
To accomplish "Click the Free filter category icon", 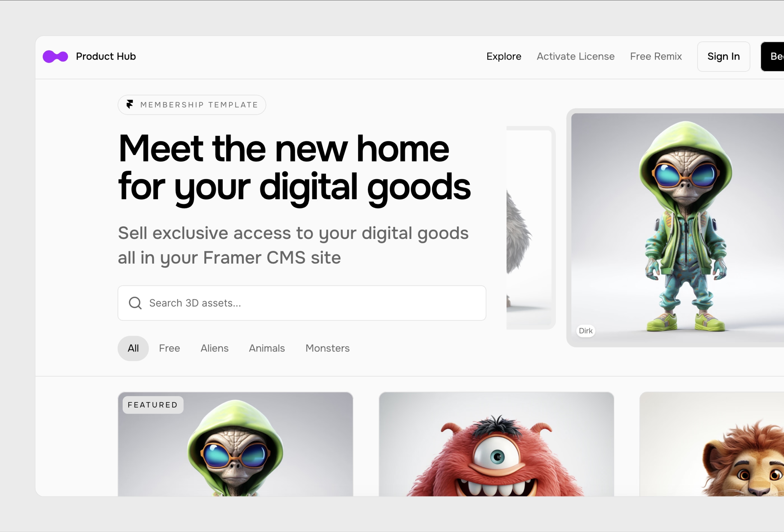I will click(x=169, y=348).
